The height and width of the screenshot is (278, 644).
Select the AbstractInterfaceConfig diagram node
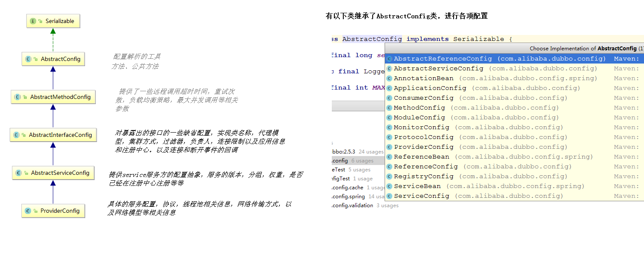coord(53,135)
